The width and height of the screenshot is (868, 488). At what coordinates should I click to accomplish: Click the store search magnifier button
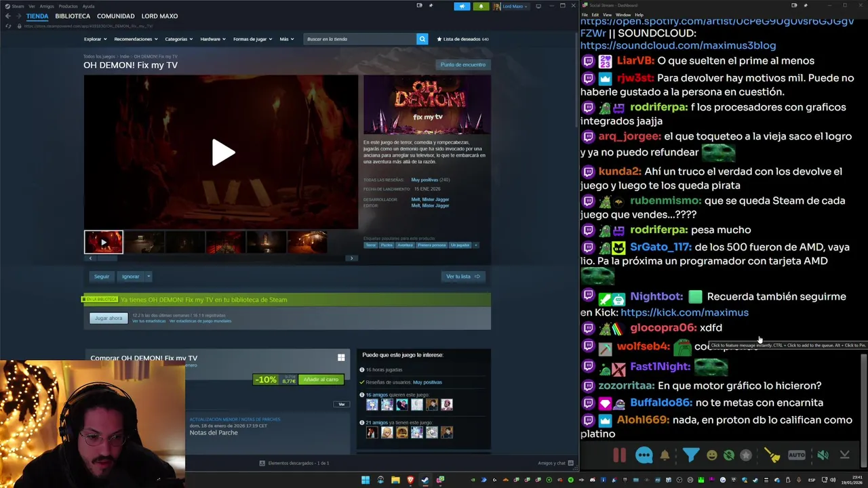pyautogui.click(x=422, y=39)
